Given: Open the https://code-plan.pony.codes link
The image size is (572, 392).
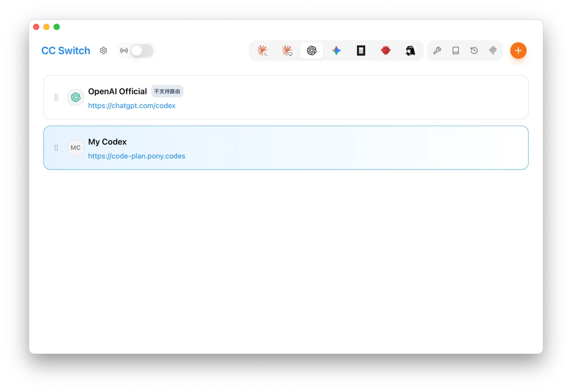Looking at the screenshot, I should pyautogui.click(x=136, y=156).
